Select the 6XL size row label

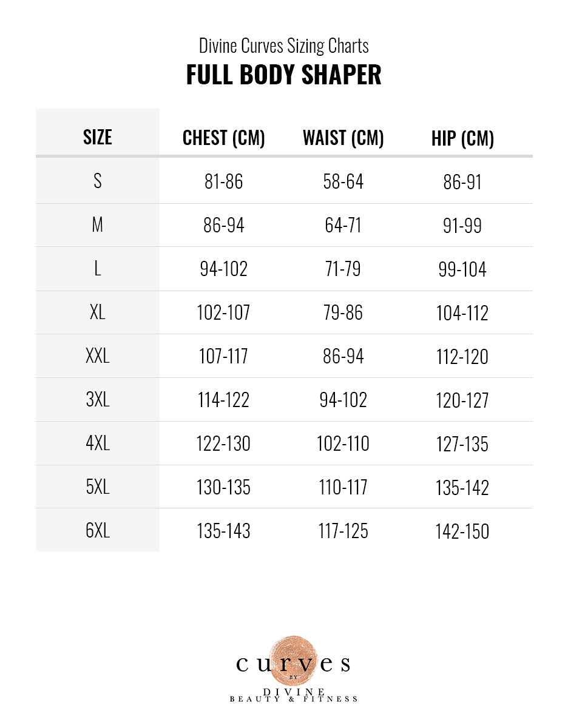pos(98,531)
